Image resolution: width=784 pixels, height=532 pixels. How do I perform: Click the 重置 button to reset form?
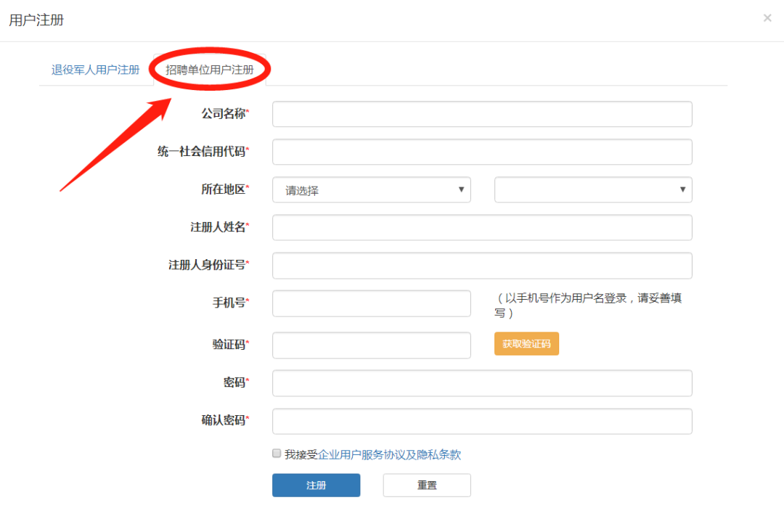[x=426, y=485]
